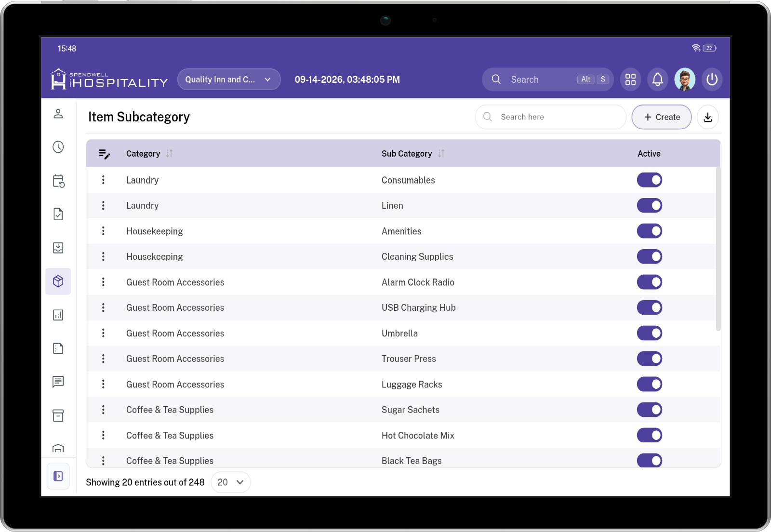Expand the sidebar panel toggle
Screen dimensions: 771x532
pos(58,476)
